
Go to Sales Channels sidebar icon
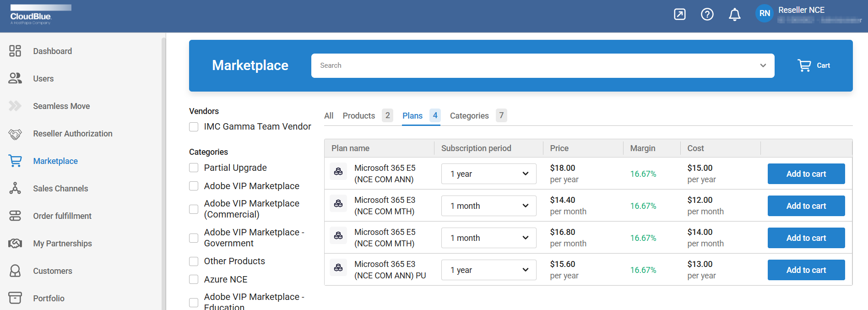point(15,188)
